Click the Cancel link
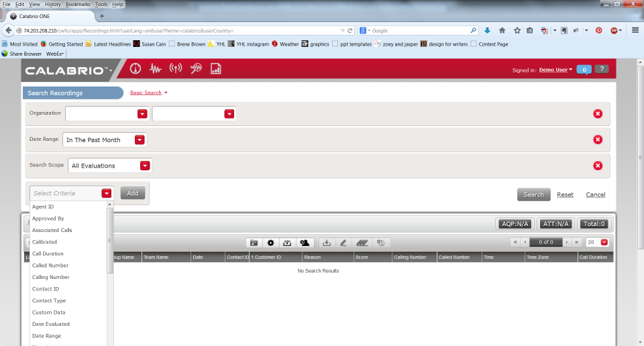Image resolution: width=644 pixels, height=346 pixels. point(596,194)
